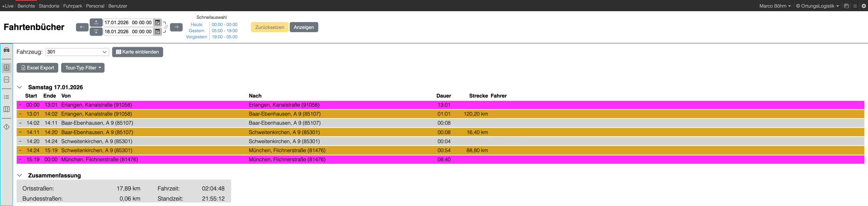Open calendar picker for start date 17.01.2026
868x206 pixels.
157,23
